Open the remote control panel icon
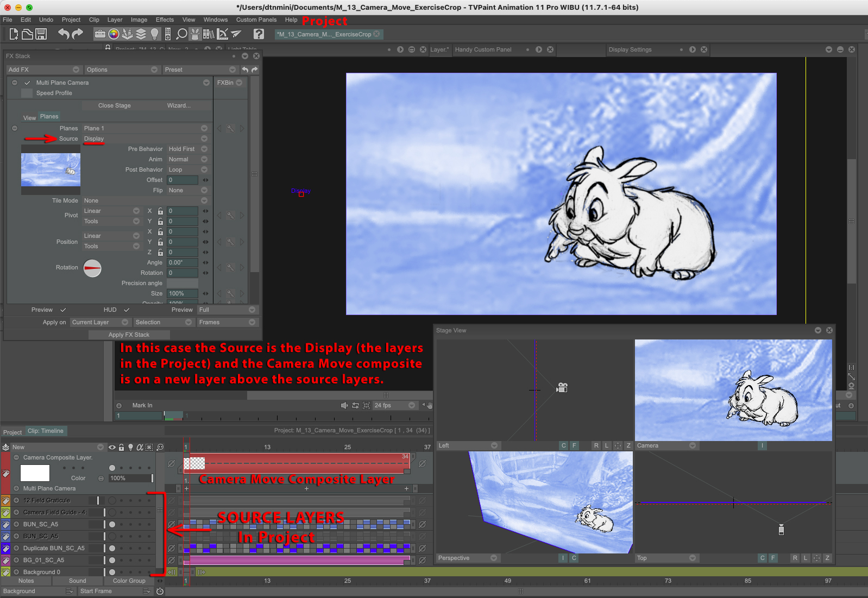Image resolution: width=868 pixels, height=598 pixels. click(168, 34)
